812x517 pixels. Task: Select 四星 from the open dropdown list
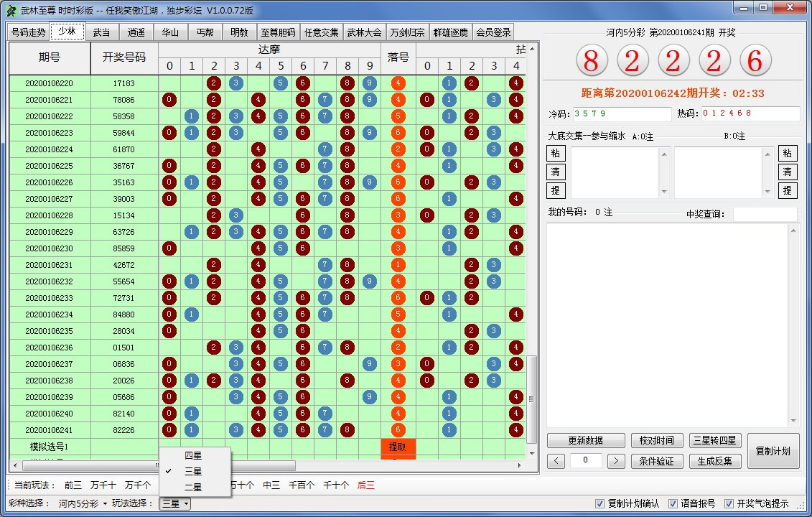[193, 455]
